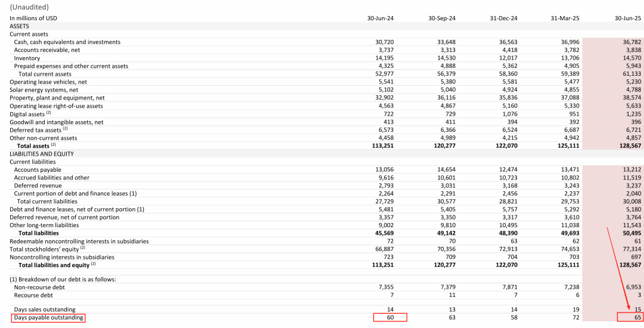Select 'Current portion of debt and finance leases (1)'
Screen dimensions: 644x328
75,193
